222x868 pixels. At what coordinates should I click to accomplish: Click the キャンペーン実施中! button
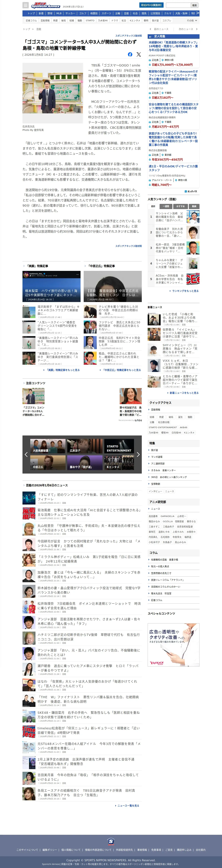[151, 5]
